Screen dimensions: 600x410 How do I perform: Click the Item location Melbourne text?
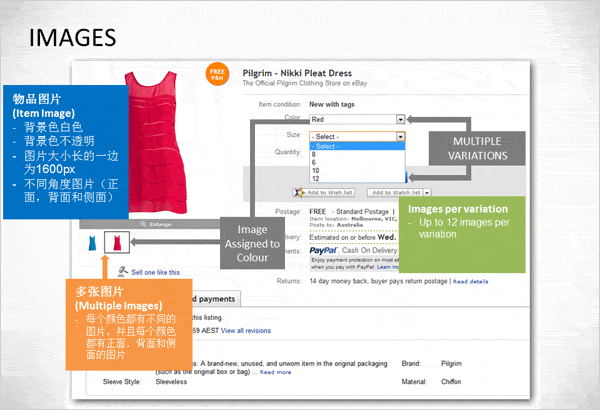click(353, 219)
